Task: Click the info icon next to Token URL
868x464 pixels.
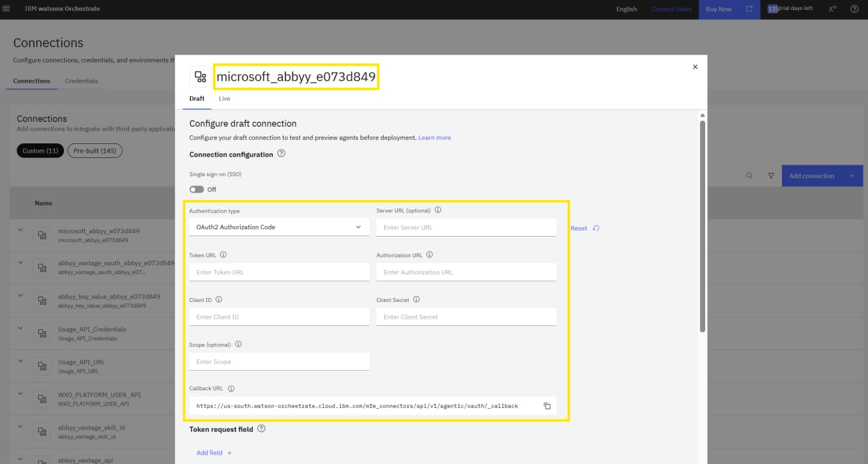Action: (x=223, y=255)
